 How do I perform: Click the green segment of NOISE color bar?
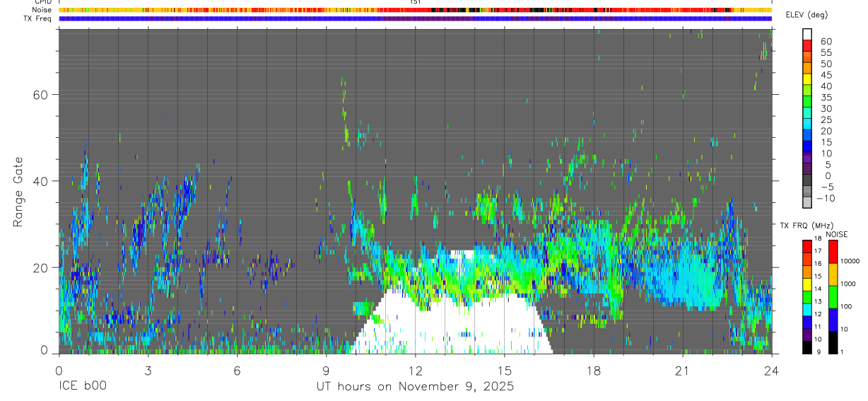coord(833,297)
